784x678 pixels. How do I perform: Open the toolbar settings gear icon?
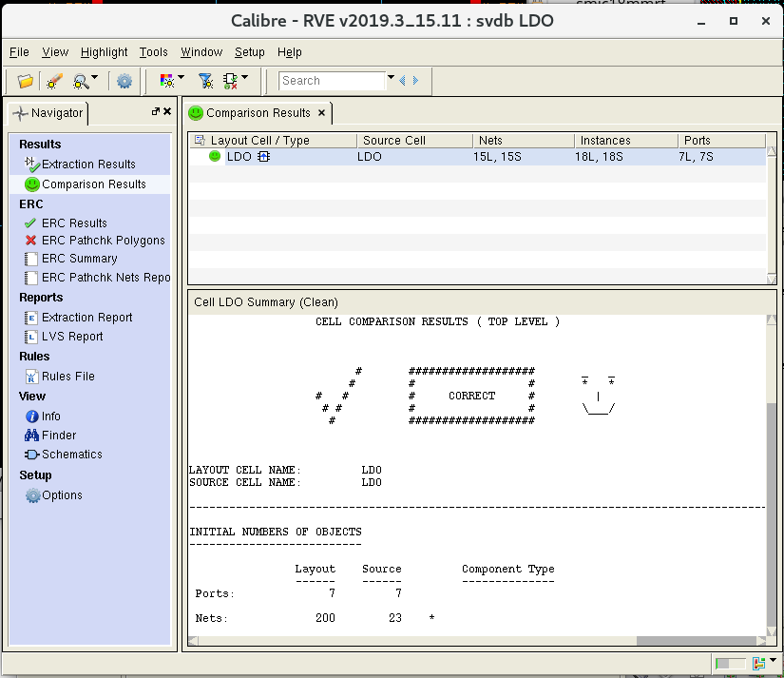tap(124, 81)
